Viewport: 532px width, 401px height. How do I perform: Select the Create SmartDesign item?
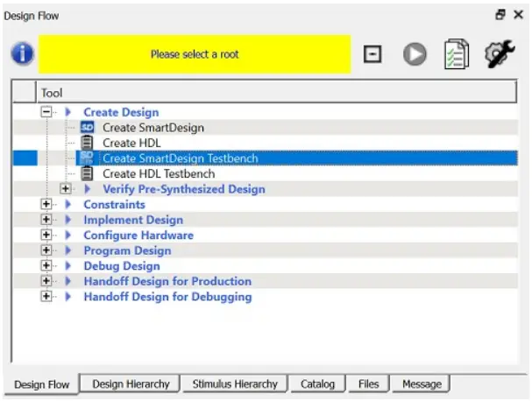(x=153, y=128)
